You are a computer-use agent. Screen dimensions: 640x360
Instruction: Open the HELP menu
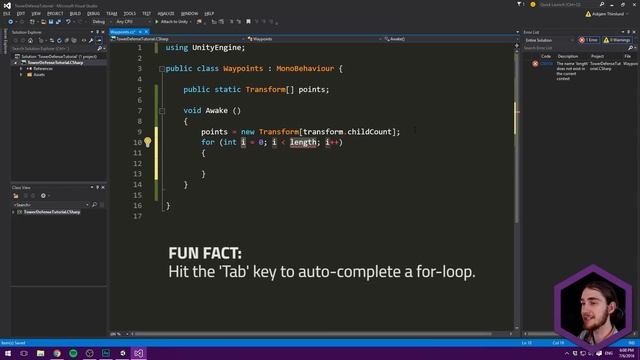click(x=209, y=13)
